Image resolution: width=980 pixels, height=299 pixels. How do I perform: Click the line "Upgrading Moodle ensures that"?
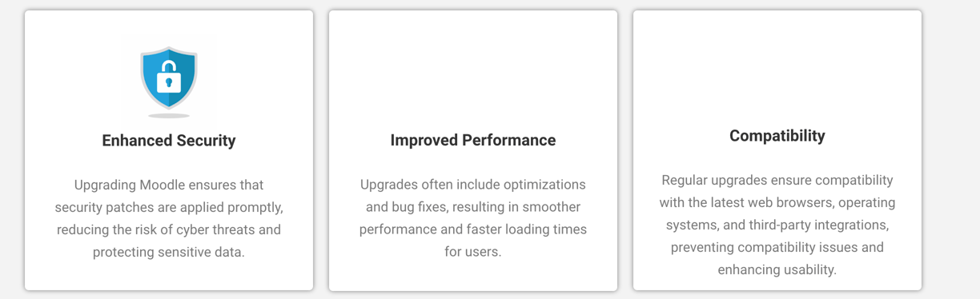[169, 185]
